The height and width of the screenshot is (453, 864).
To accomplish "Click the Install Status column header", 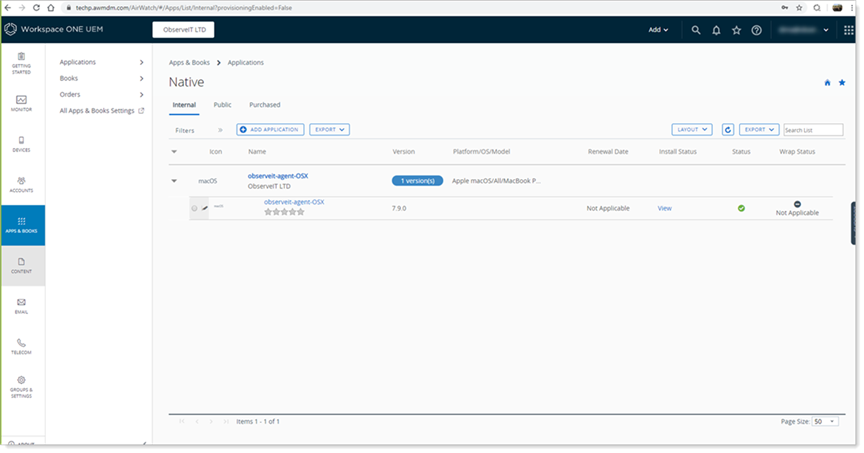I will 678,152.
